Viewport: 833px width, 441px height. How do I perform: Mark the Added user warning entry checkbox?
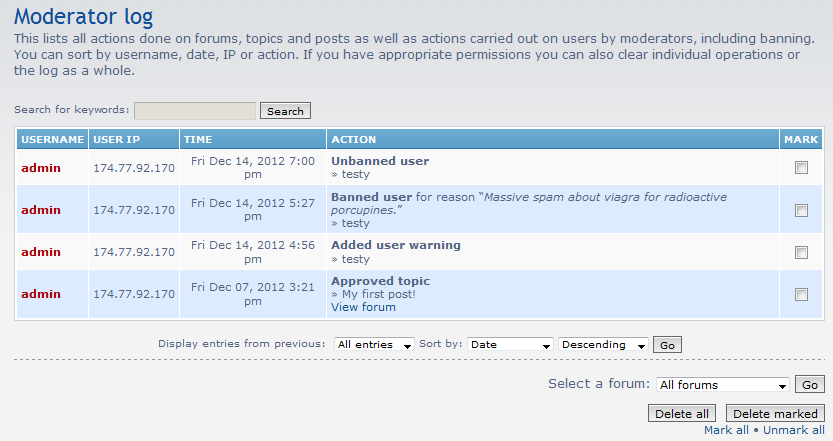click(x=801, y=252)
